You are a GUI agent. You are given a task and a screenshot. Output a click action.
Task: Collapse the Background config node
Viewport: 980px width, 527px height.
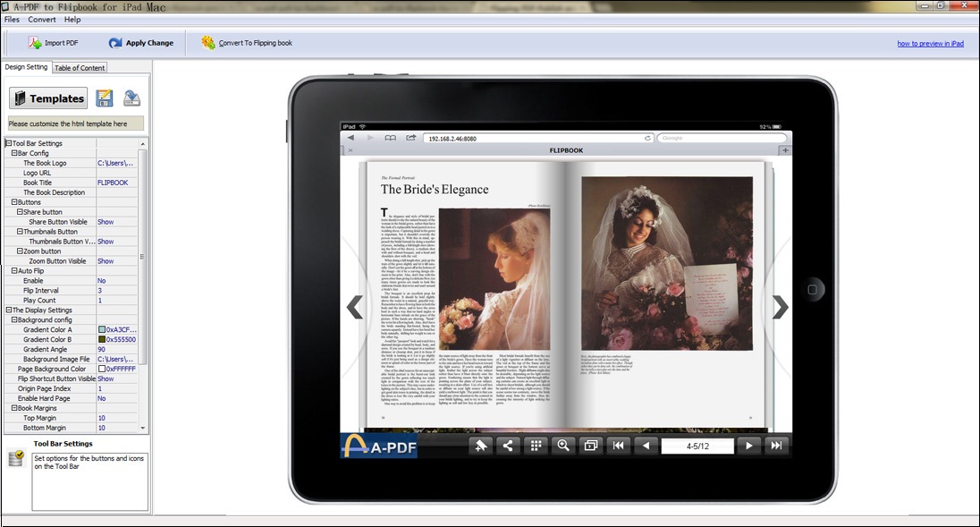[x=14, y=319]
